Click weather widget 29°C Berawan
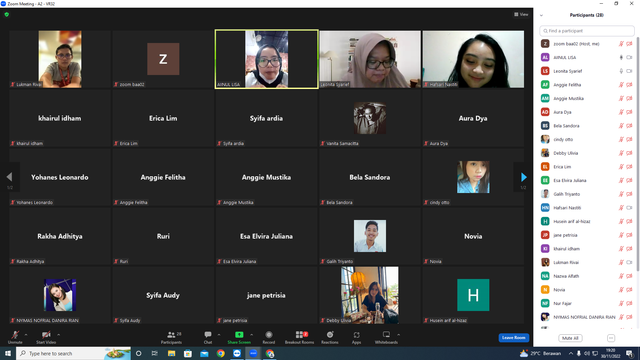This screenshot has width=640, height=360. (541, 353)
